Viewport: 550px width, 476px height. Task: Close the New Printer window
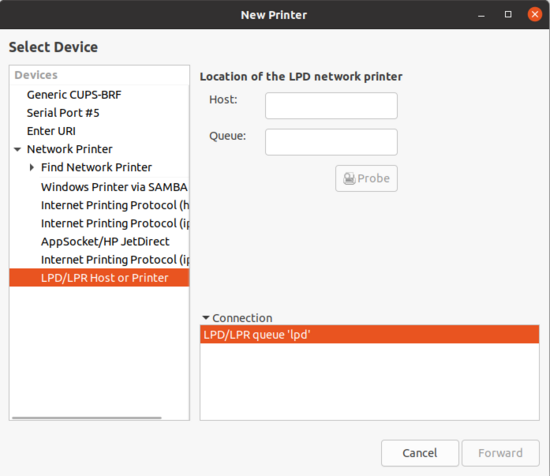click(x=534, y=14)
